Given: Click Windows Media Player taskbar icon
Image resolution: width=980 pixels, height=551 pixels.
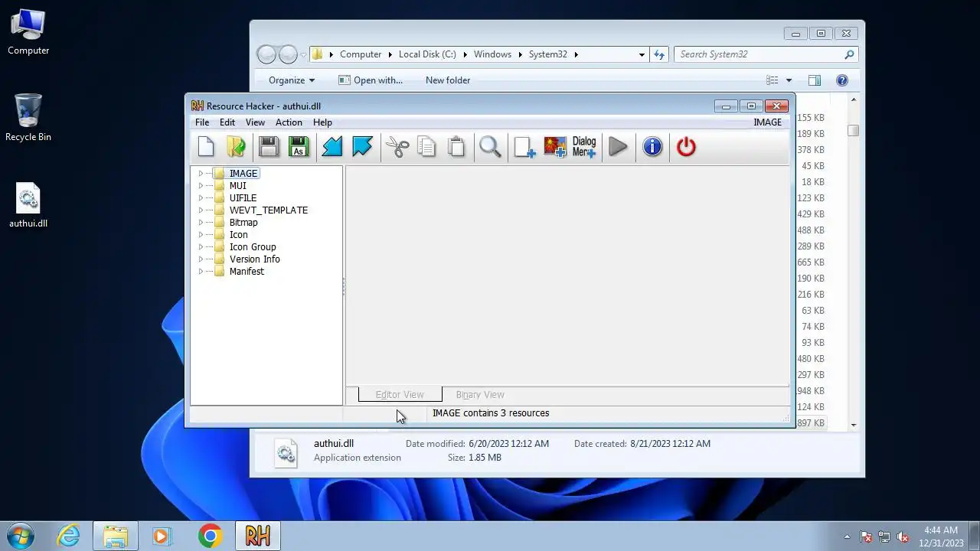Looking at the screenshot, I should click(162, 536).
